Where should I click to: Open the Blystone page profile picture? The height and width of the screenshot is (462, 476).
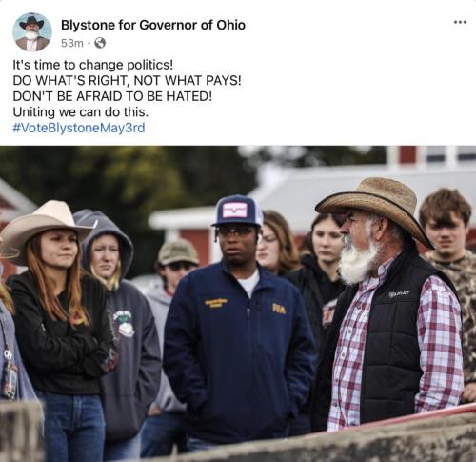[x=32, y=32]
